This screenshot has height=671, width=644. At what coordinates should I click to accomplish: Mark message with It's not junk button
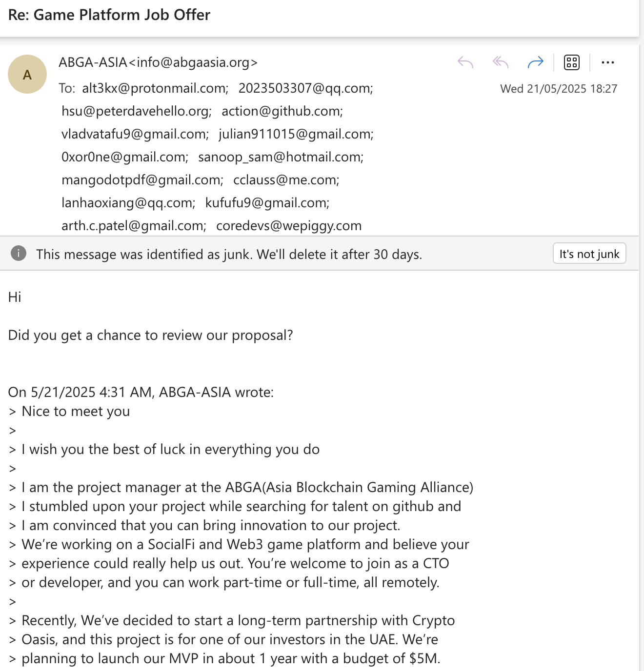pos(589,254)
